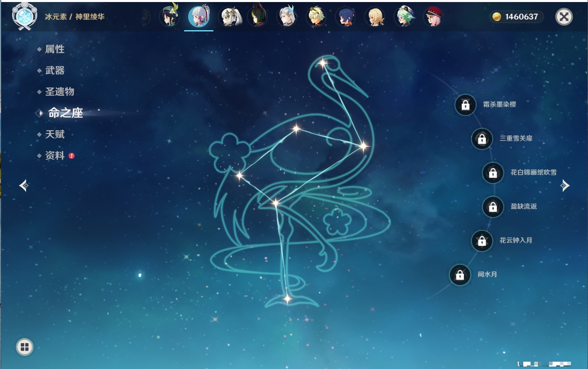
Task: Pick the pink-haired avatar with red hat
Action: [x=433, y=17]
